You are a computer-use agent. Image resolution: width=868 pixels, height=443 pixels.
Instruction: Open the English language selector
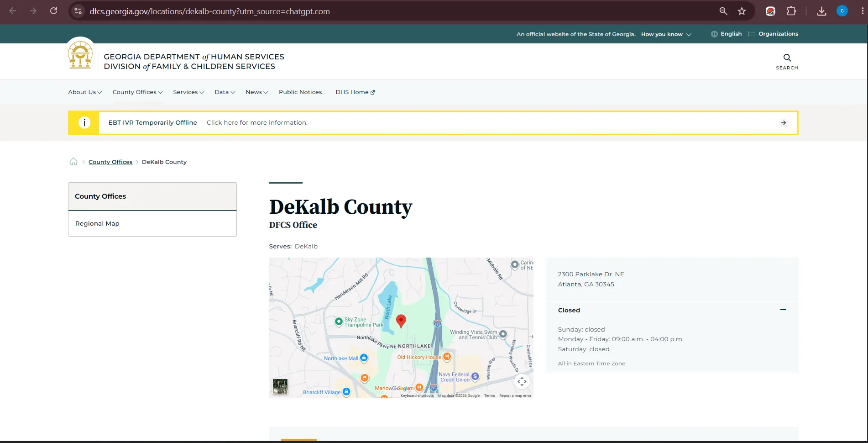(x=726, y=34)
